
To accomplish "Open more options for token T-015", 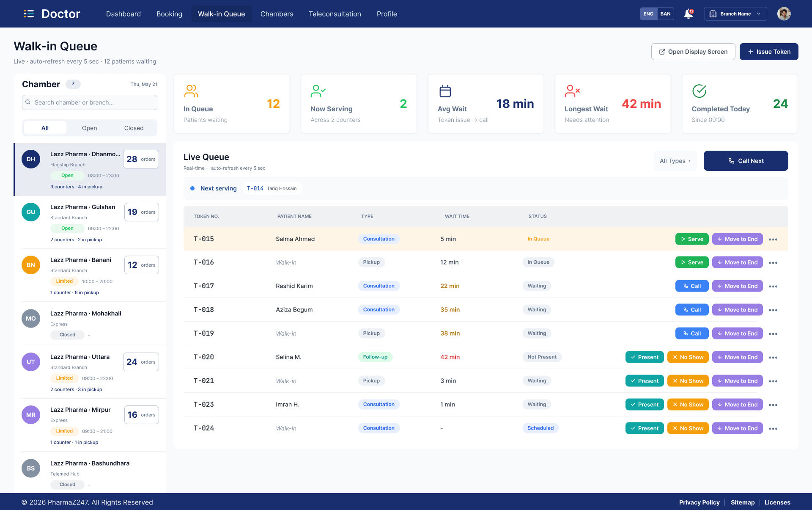I will coord(773,240).
